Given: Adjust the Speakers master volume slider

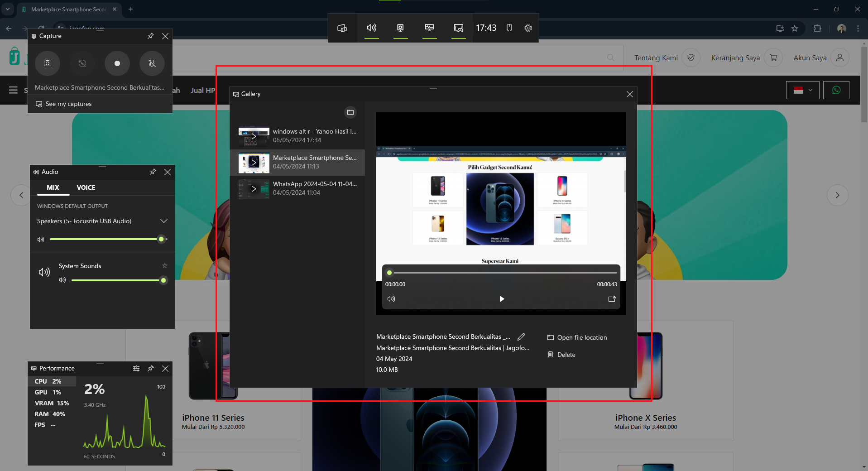Looking at the screenshot, I should click(x=108, y=239).
